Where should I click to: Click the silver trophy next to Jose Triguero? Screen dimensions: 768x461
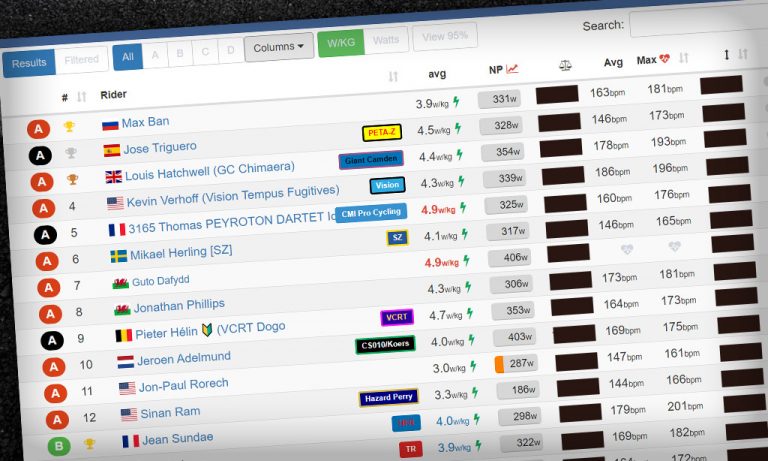(x=70, y=153)
